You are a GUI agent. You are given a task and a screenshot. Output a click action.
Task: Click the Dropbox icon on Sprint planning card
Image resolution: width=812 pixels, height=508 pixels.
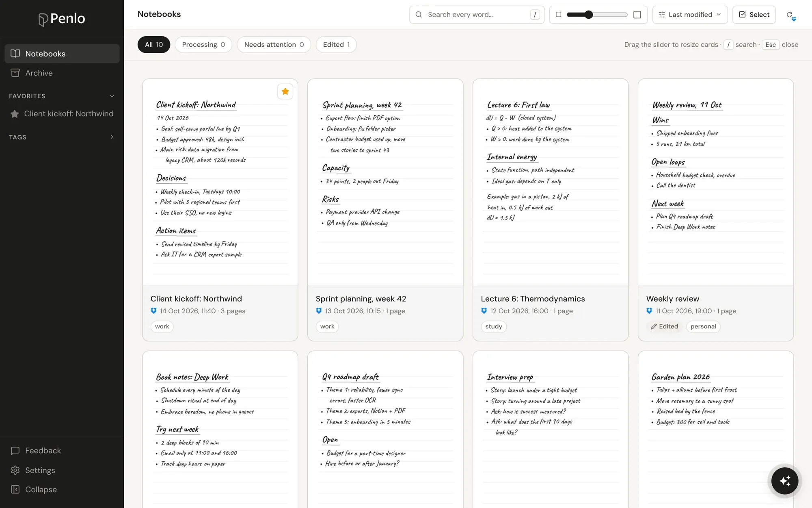(319, 311)
